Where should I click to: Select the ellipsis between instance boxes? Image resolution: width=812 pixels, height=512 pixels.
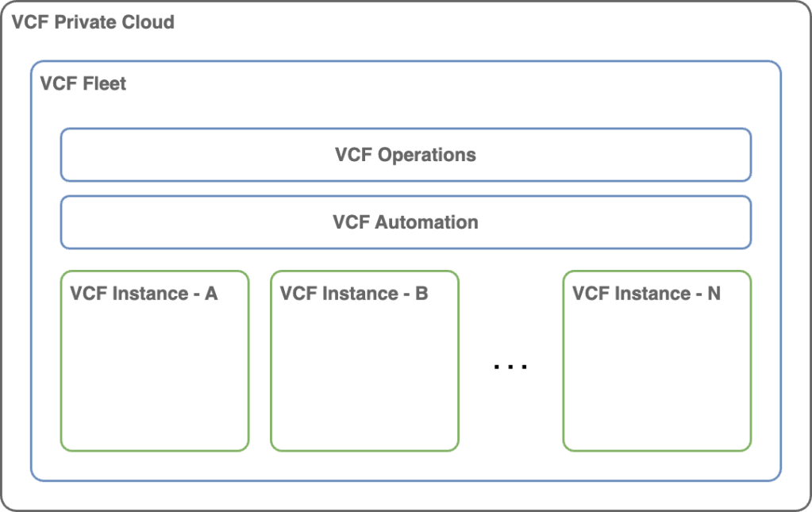point(510,367)
